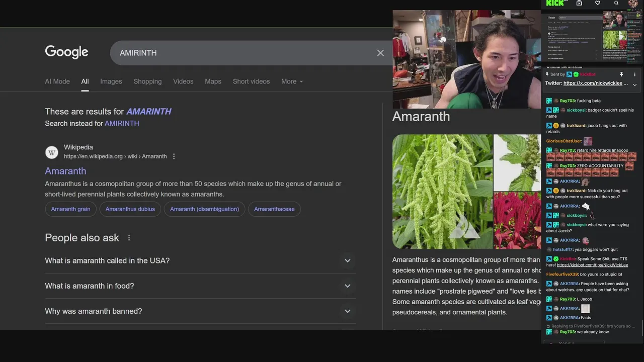Open the Videos tab

[x=183, y=81]
